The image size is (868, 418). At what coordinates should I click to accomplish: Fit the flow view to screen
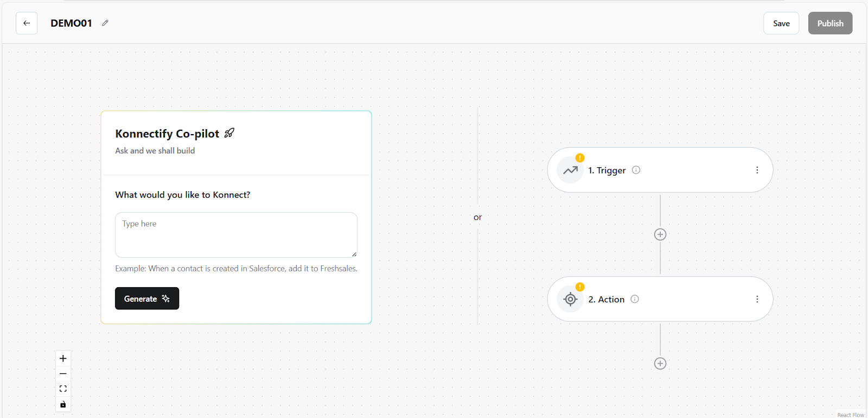[63, 389]
